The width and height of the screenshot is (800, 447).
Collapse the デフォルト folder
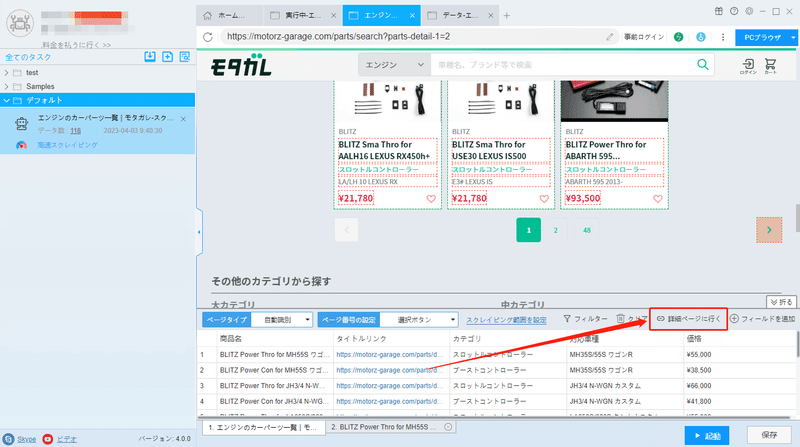pyautogui.click(x=6, y=101)
